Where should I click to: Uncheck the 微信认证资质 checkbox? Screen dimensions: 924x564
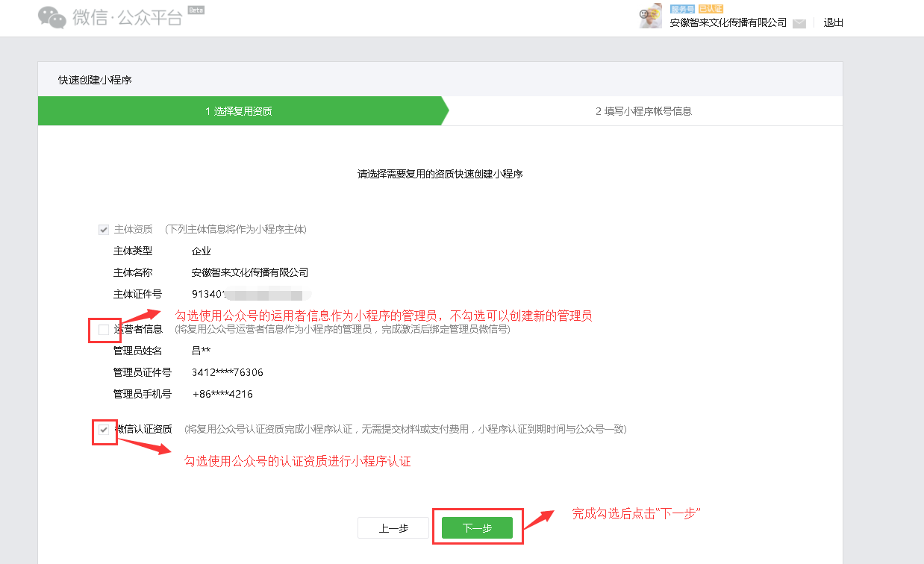(104, 429)
